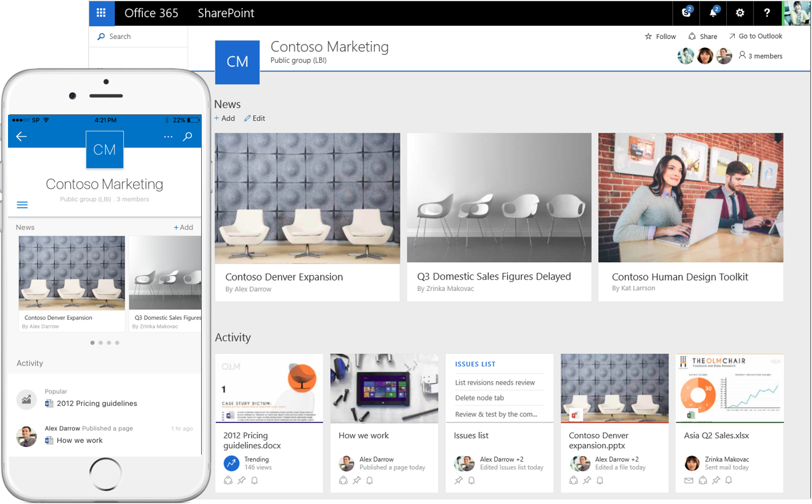The image size is (812, 504).
Task: Select fourth carousel dot on phone
Action: coord(117,343)
